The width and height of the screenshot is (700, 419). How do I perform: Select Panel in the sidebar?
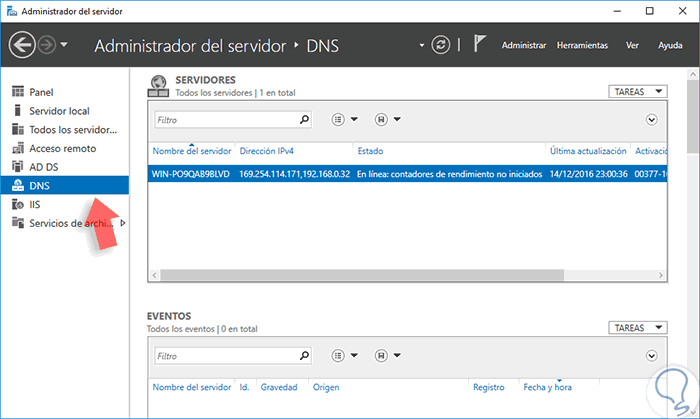pyautogui.click(x=65, y=92)
